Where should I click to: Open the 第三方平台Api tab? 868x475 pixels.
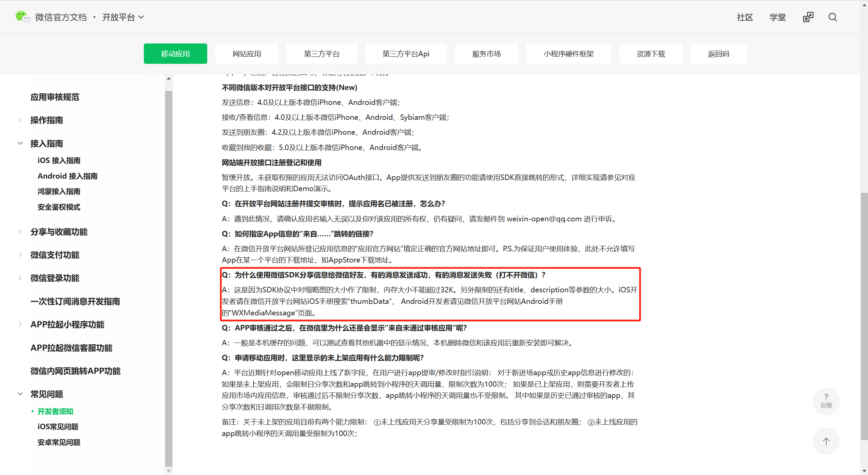[406, 54]
